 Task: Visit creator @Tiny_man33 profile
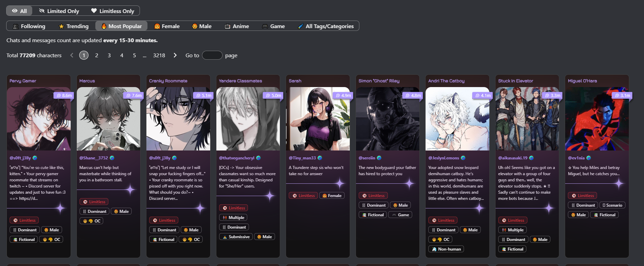302,158
